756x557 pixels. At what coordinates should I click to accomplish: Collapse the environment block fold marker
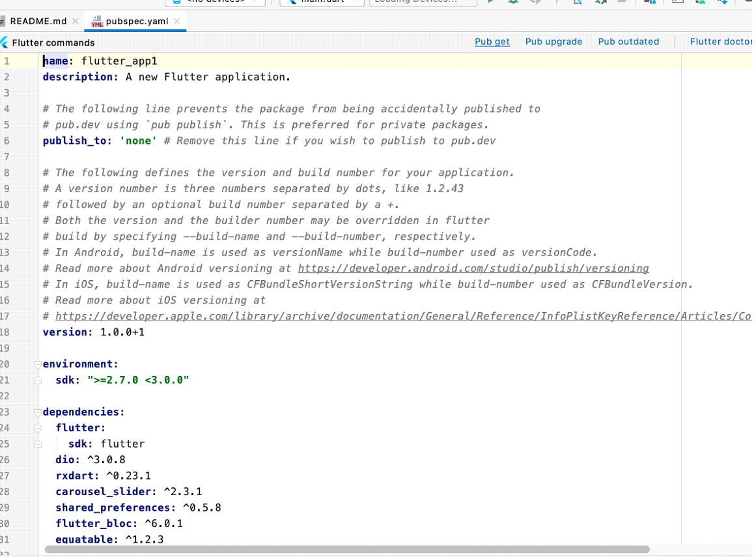38,364
